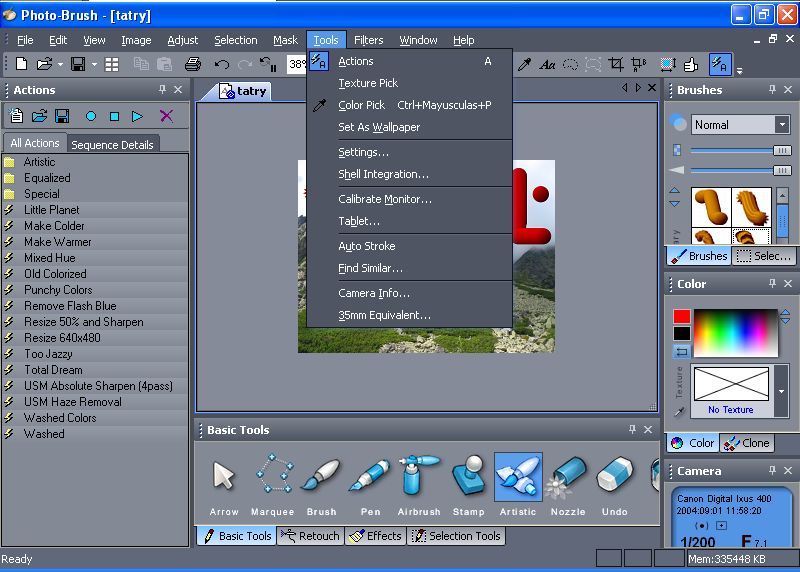
Task: Pin the Actions panel
Action: [162, 90]
